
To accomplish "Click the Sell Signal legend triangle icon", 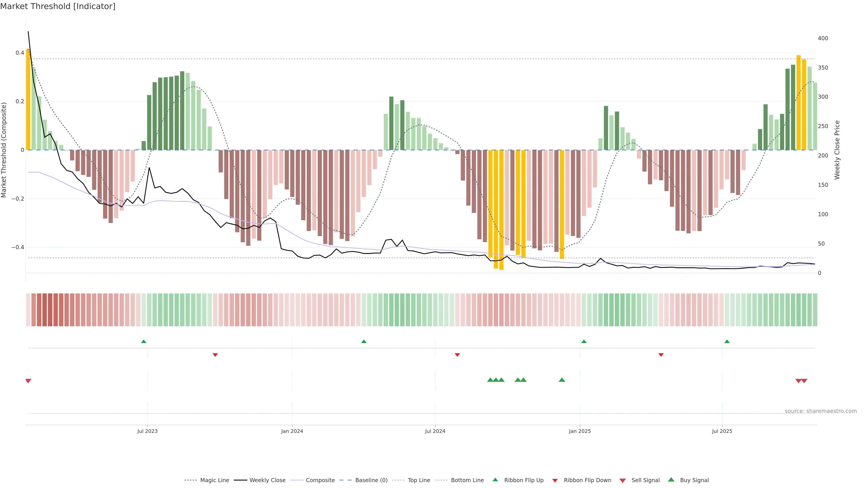I will click(x=622, y=481).
